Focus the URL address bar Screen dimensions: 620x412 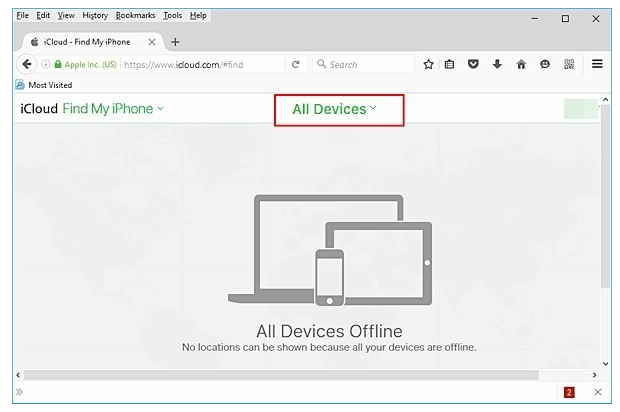(202, 64)
